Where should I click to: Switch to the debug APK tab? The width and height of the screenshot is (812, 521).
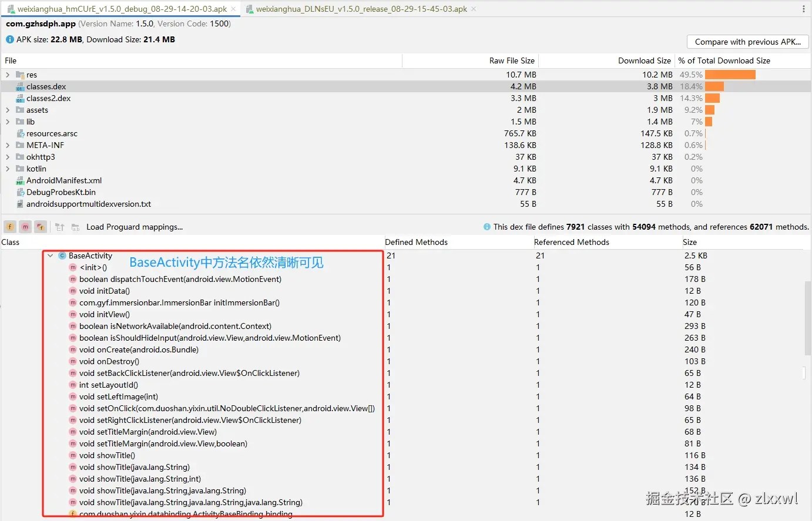click(122, 9)
